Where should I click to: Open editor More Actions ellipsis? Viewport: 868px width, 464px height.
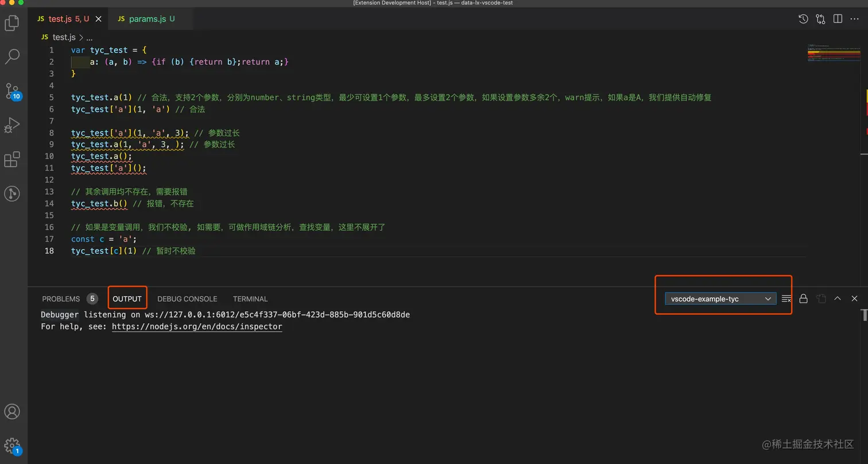pyautogui.click(x=855, y=19)
